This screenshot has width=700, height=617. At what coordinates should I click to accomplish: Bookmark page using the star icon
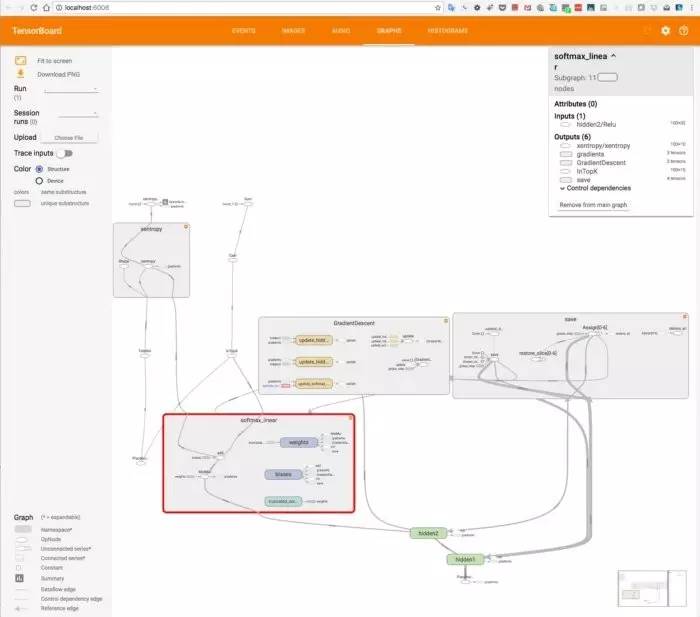pos(438,8)
